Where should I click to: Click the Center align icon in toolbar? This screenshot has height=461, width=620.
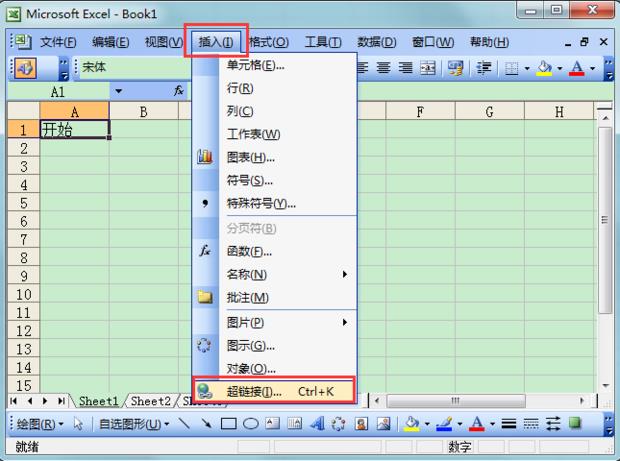[383, 68]
